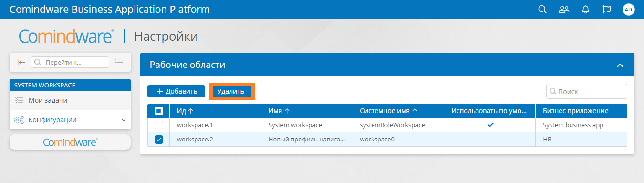Click the 'Настройки' page heading
The height and width of the screenshot is (183, 644).
click(x=166, y=36)
